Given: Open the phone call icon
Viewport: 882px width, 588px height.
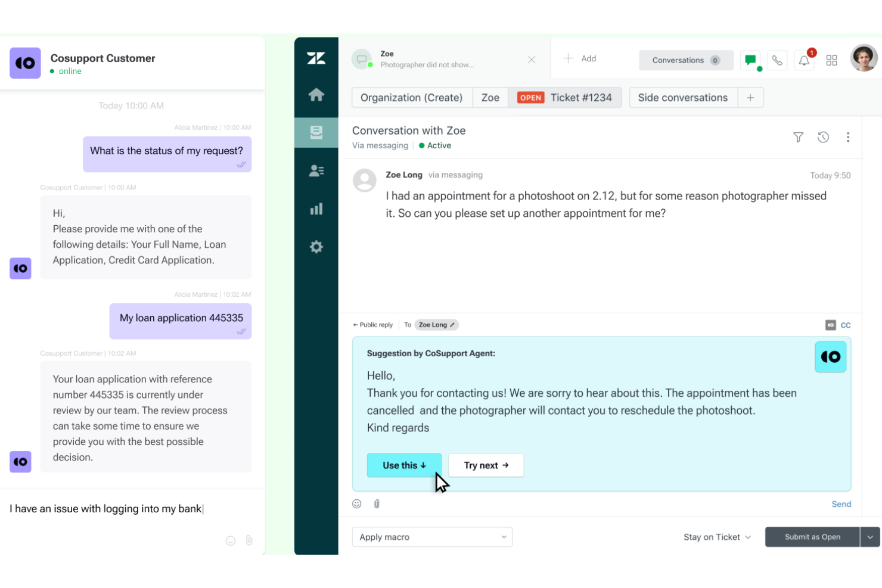Looking at the screenshot, I should [x=777, y=60].
